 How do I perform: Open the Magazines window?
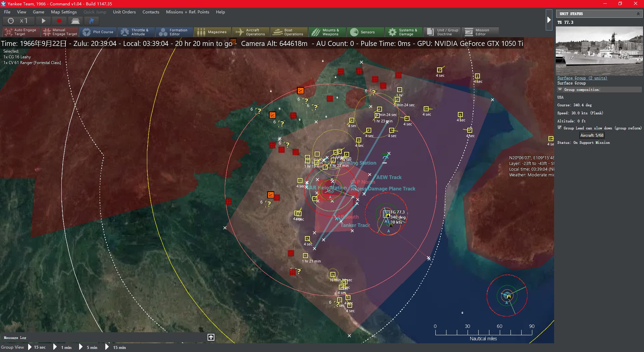[x=212, y=32]
